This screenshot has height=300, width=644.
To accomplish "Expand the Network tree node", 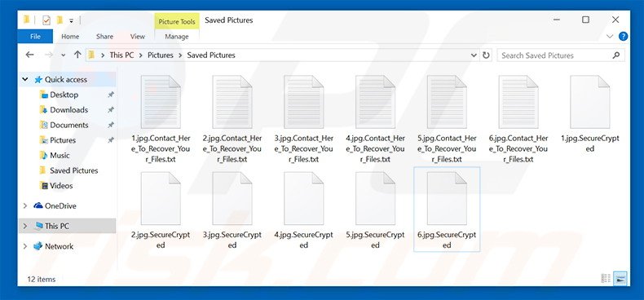I will pyautogui.click(x=25, y=246).
